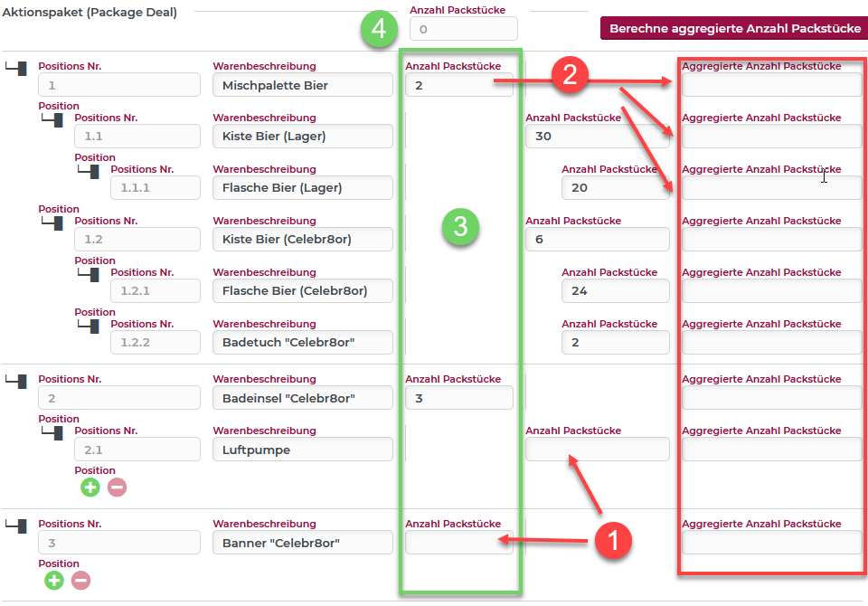This screenshot has width=868, height=606.
Task: Click the green circle marker numbered 4
Action: click(x=380, y=29)
